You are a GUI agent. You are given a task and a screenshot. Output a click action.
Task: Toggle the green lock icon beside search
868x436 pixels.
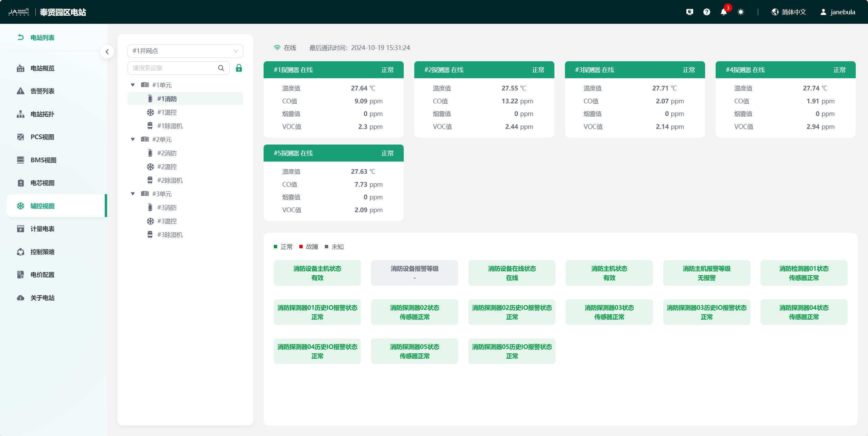coord(239,68)
